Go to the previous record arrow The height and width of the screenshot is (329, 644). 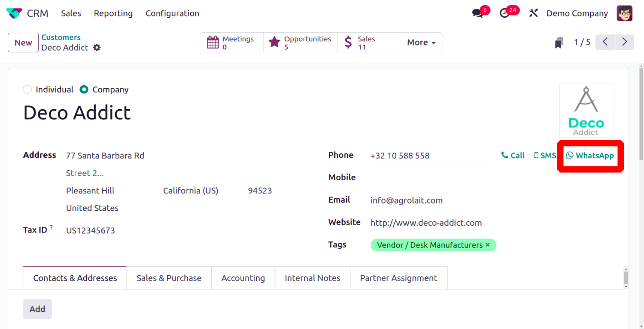coord(605,42)
